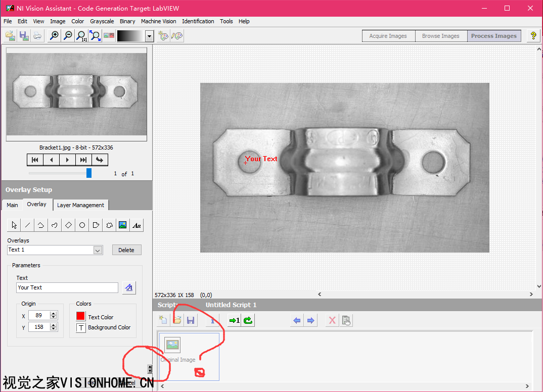Open the Tools menu
The width and height of the screenshot is (543, 392).
pyautogui.click(x=226, y=21)
